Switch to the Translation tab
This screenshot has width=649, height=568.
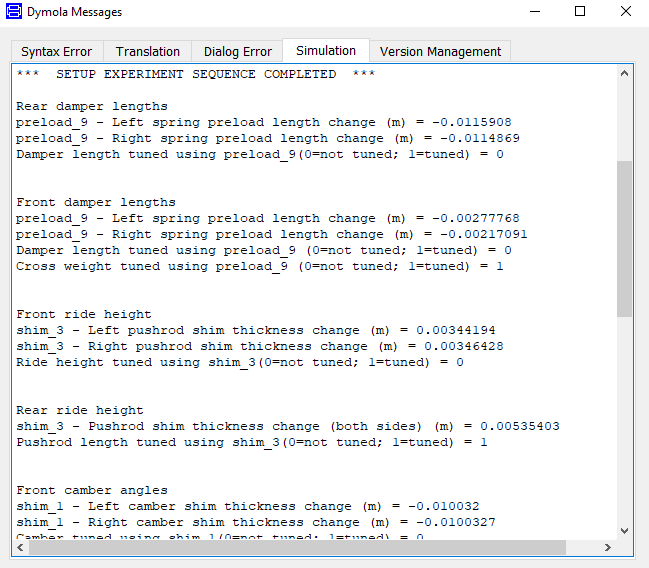[x=147, y=51]
